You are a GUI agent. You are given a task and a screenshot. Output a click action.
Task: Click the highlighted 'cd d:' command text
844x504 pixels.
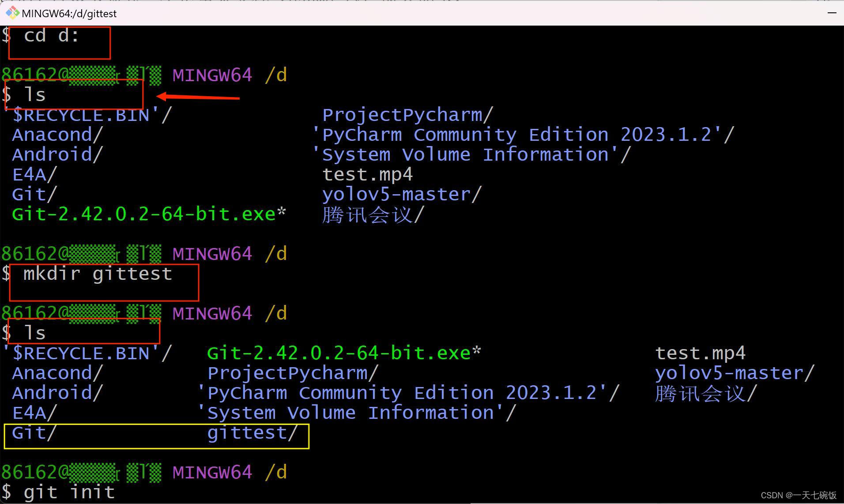tap(53, 36)
